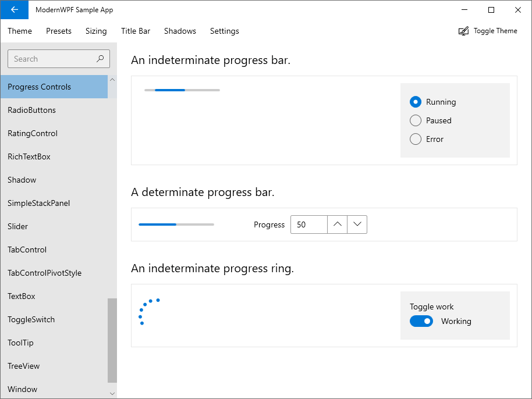Decrement Progress using the down stepper
This screenshot has width=532, height=399.
pyautogui.click(x=357, y=224)
